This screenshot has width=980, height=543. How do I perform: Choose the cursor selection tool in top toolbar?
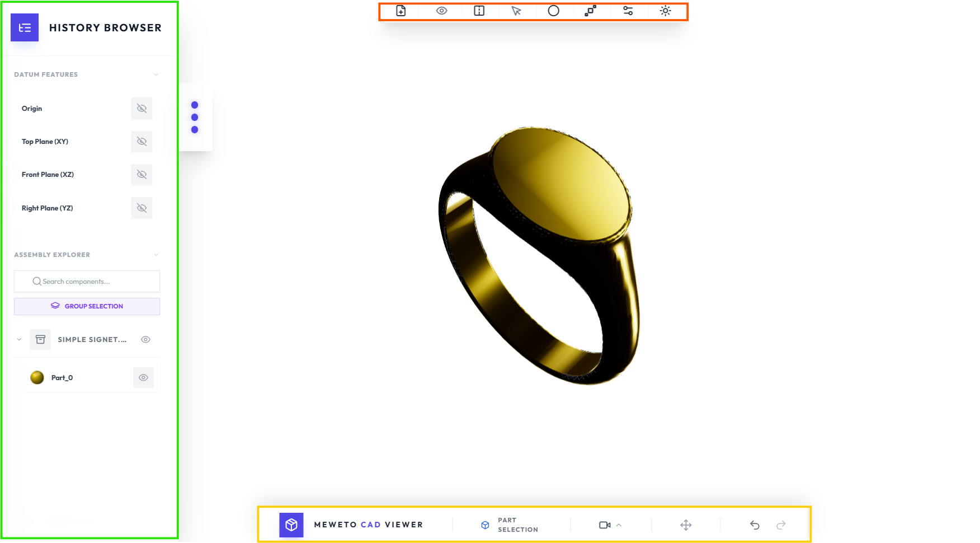coord(516,11)
